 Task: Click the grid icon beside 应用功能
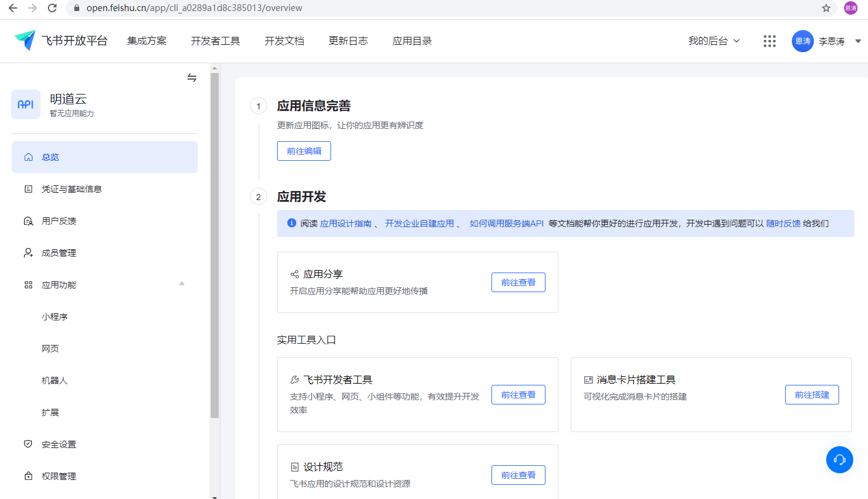click(28, 285)
